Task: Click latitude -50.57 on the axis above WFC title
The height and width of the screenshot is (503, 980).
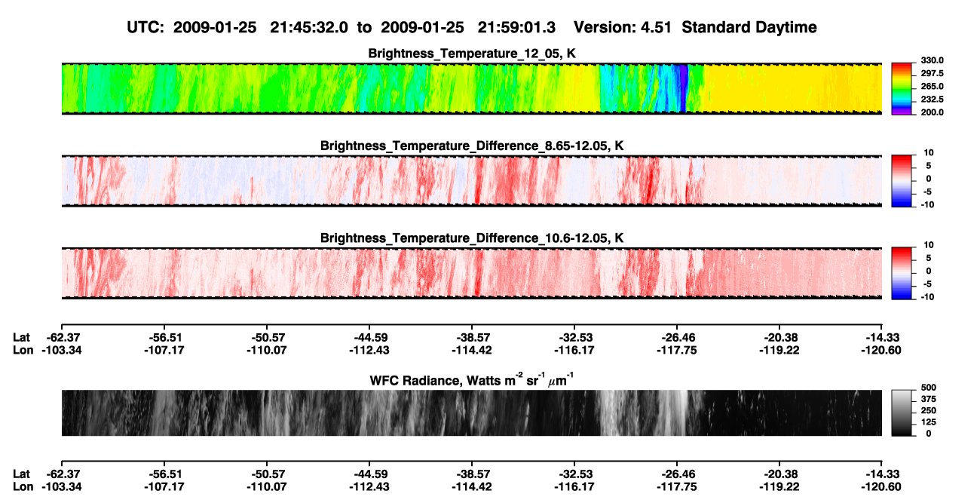Action: click(x=267, y=337)
